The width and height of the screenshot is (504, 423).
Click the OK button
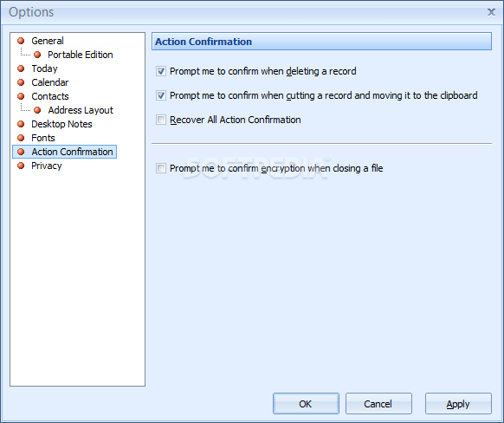(x=306, y=403)
